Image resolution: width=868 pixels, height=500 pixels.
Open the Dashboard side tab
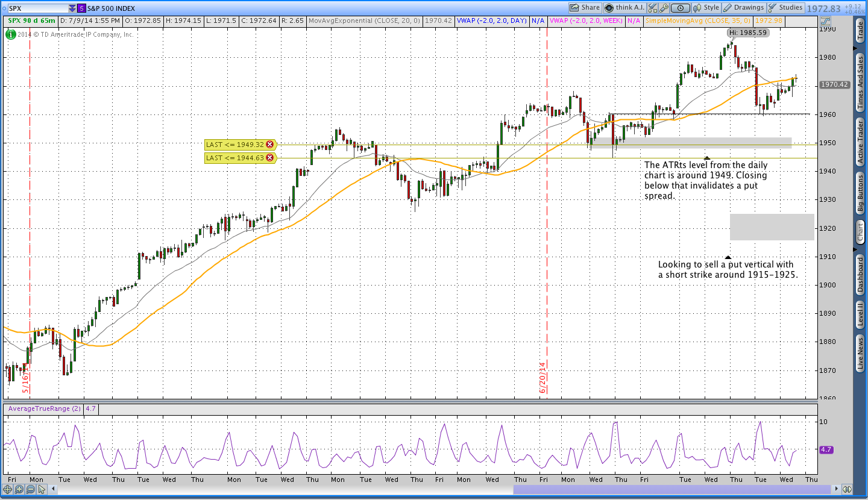(x=860, y=275)
